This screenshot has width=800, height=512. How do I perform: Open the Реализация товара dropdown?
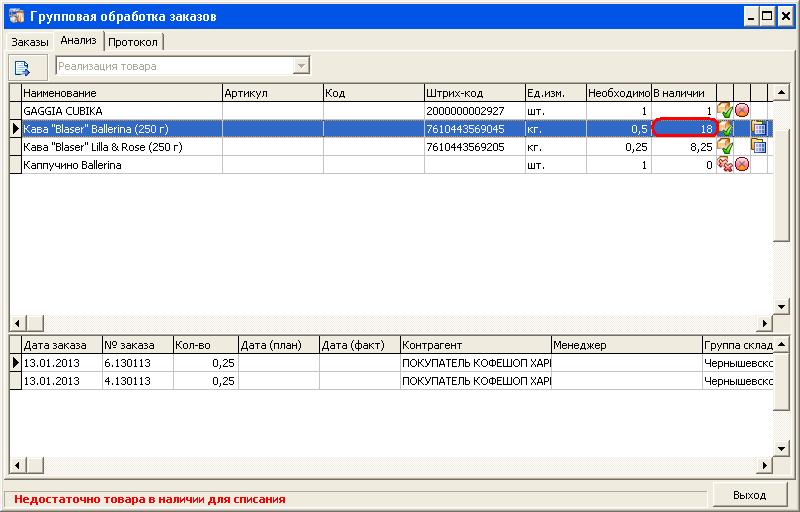click(x=300, y=67)
